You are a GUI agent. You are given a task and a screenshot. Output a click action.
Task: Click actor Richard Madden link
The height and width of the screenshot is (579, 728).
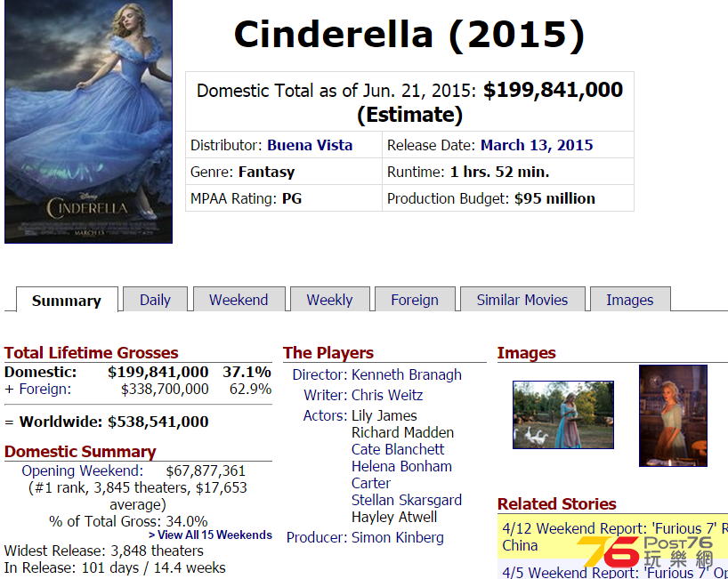click(402, 432)
